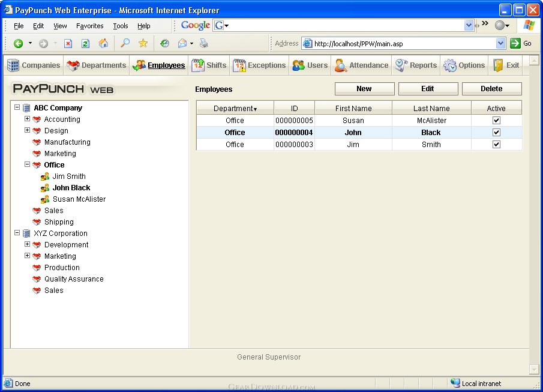Open the Shifts calendar icon
The image size is (543, 392).
click(198, 65)
